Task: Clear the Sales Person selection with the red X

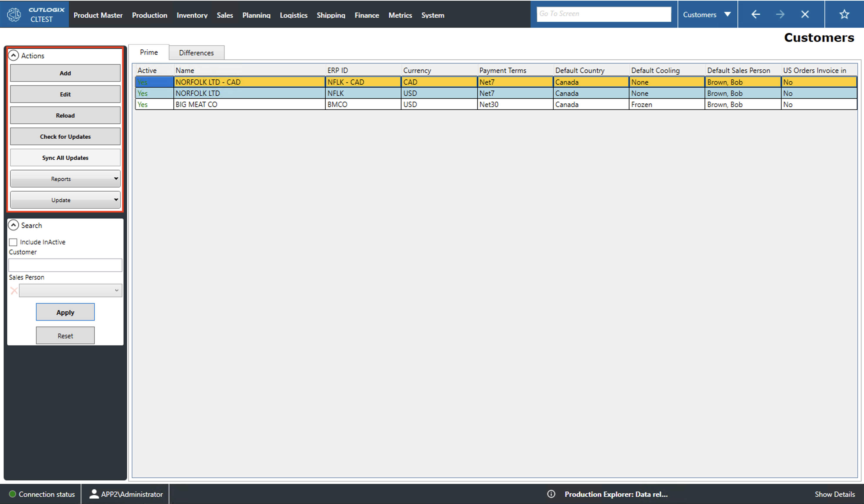Action: click(14, 290)
